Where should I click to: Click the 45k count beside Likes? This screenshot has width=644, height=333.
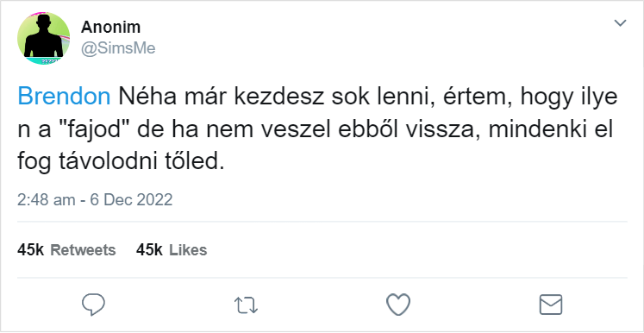(x=149, y=250)
